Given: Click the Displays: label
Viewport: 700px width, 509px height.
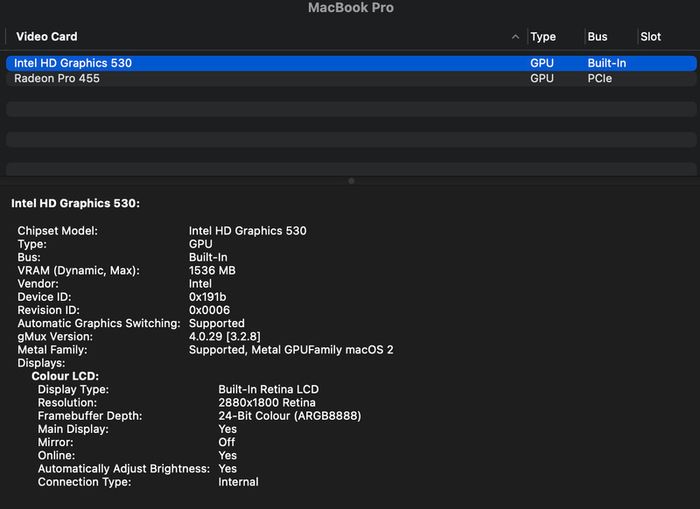Looking at the screenshot, I should tap(41, 363).
